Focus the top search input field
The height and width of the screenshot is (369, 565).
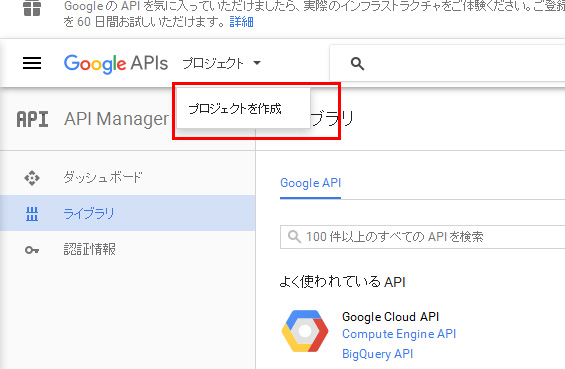[447, 63]
